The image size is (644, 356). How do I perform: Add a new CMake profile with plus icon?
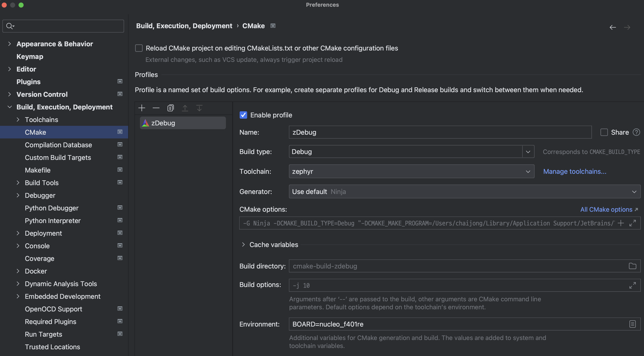[x=141, y=108]
